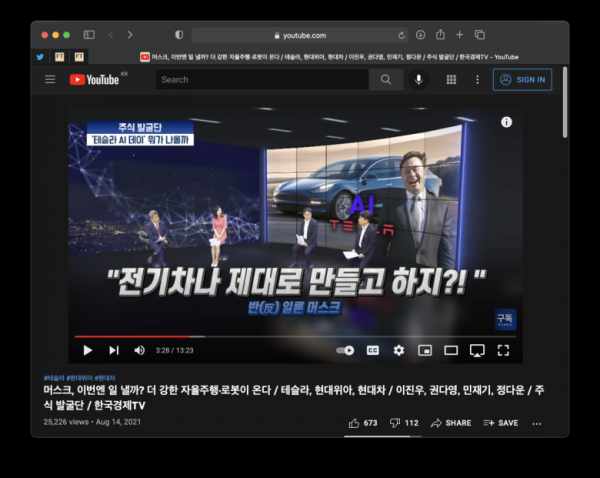Dislike the video with 112 dislikes
The image size is (600, 478).
click(x=404, y=423)
